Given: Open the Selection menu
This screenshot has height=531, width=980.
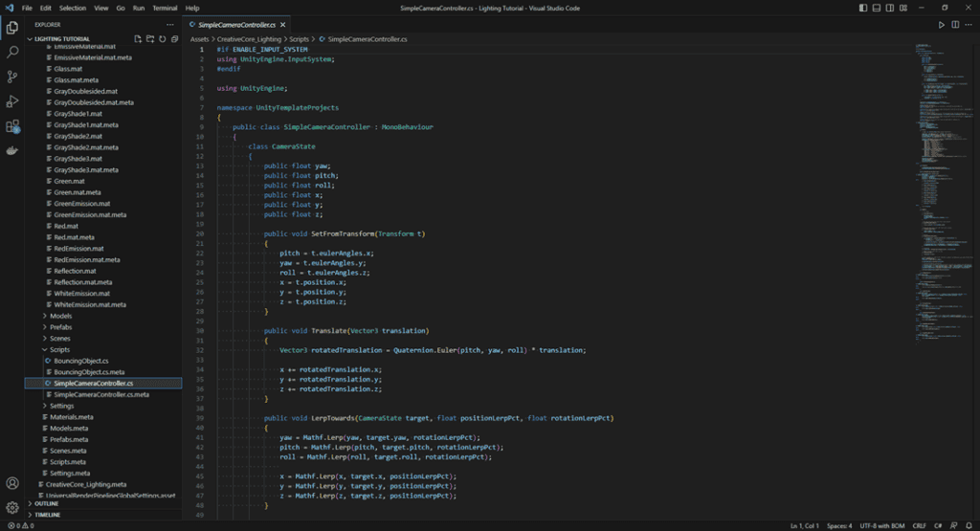Looking at the screenshot, I should [73, 8].
